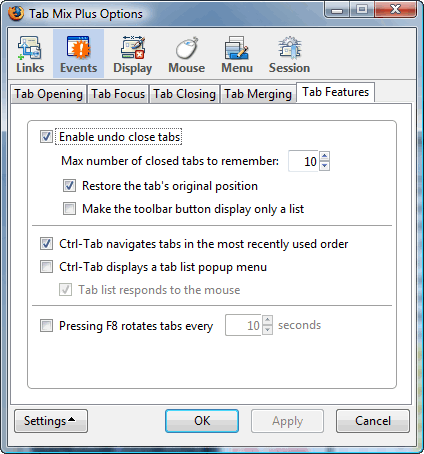The image size is (424, 454).
Task: Select the Tab Features tab
Action: [335, 92]
